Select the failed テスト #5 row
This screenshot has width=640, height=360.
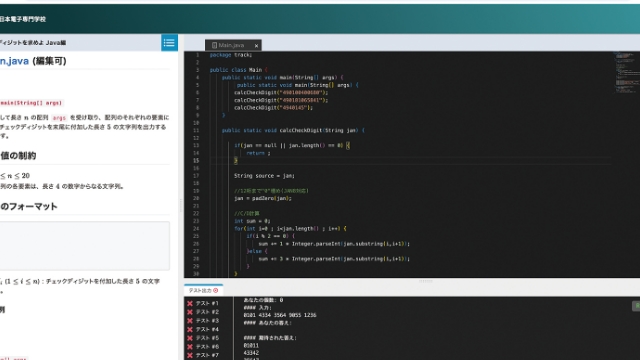click(203, 338)
